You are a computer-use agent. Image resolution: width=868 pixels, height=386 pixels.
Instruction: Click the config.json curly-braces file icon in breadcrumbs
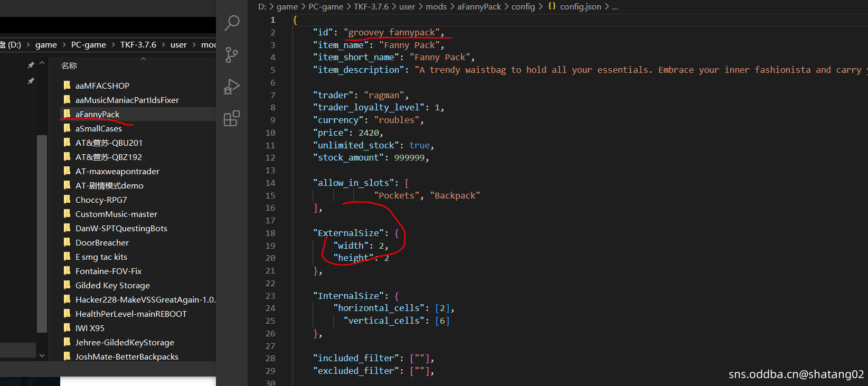pyautogui.click(x=552, y=6)
